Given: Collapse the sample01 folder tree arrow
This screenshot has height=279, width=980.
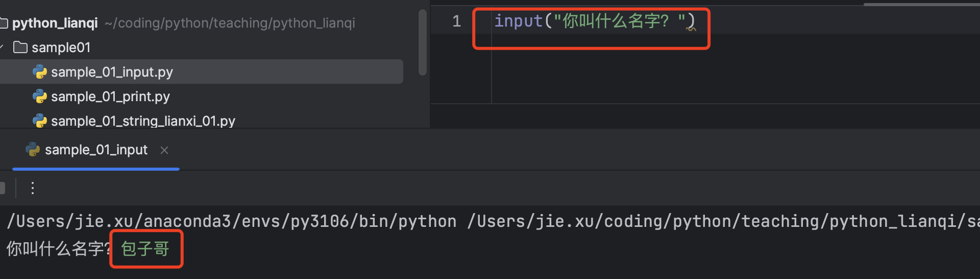Looking at the screenshot, I should 2,48.
